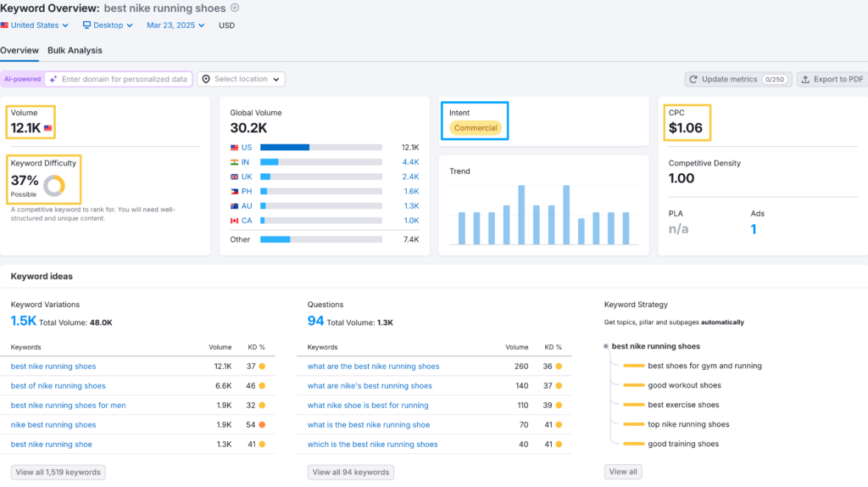
Task: Click the location pin icon
Action: tap(206, 79)
